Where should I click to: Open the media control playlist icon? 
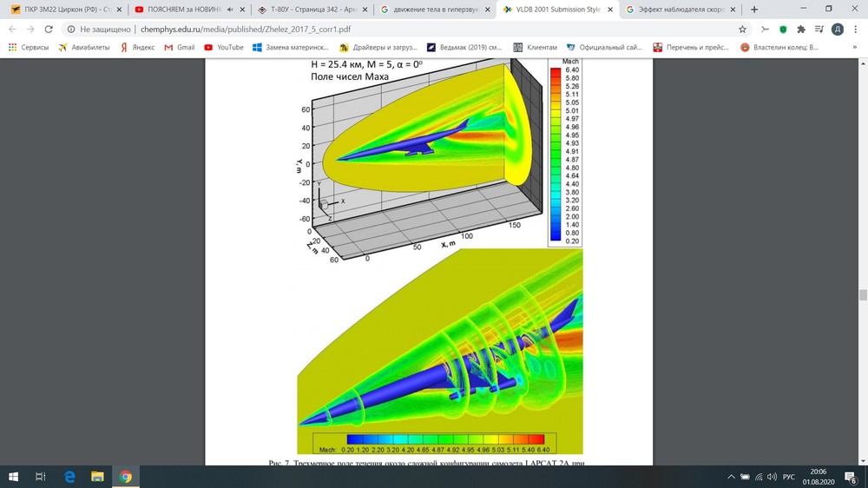click(x=819, y=30)
